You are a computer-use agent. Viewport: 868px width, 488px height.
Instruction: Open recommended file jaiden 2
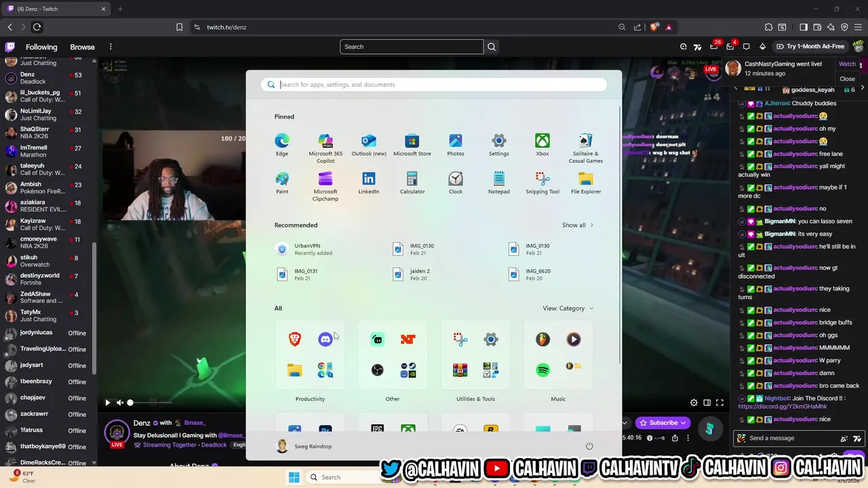pyautogui.click(x=412, y=274)
